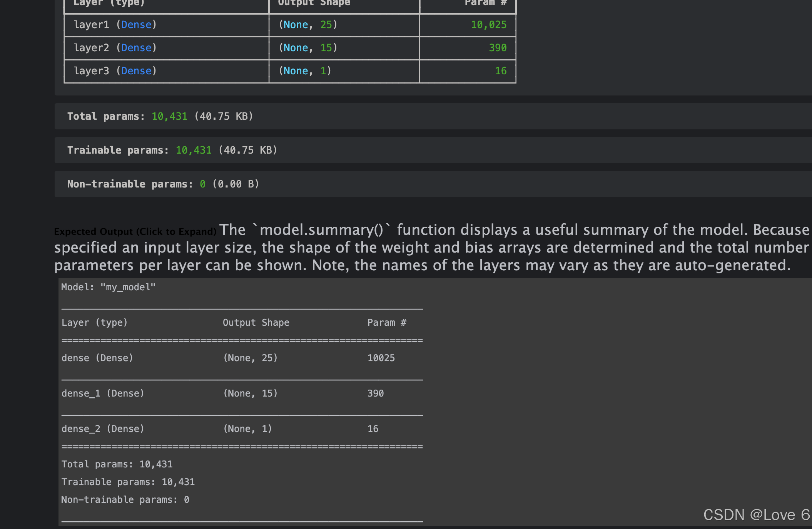This screenshot has width=812, height=529.
Task: Click 'Output Shape' header in expected output
Action: (x=256, y=323)
